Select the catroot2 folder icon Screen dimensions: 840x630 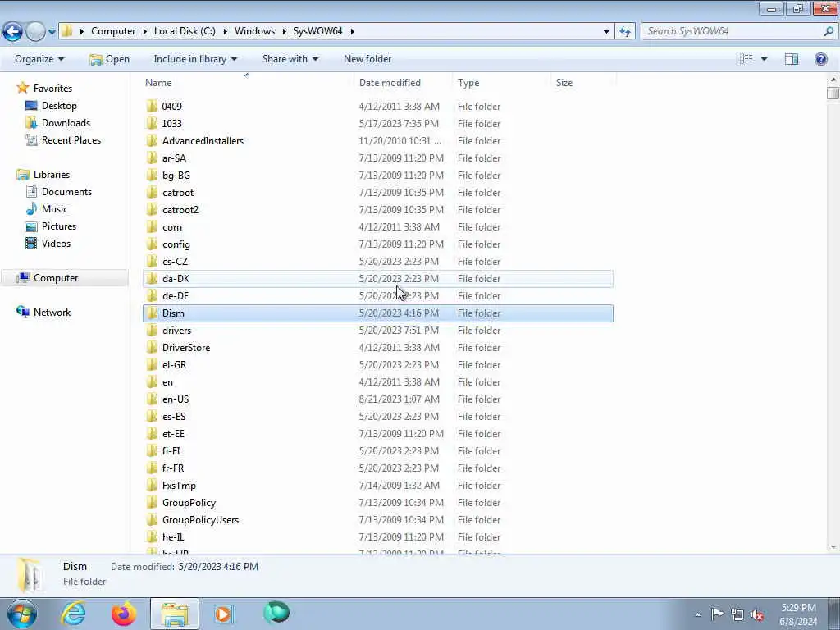152,209
